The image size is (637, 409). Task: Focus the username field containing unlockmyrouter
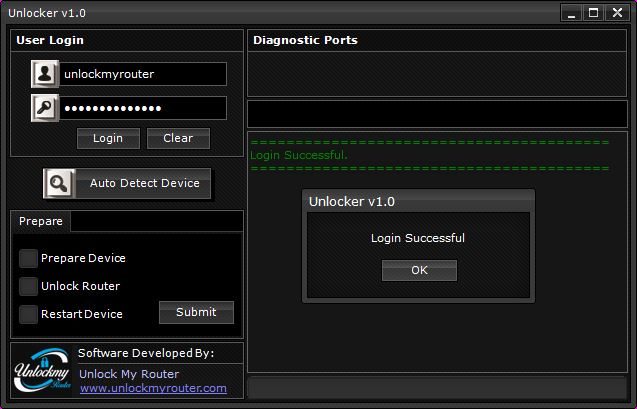click(x=143, y=74)
